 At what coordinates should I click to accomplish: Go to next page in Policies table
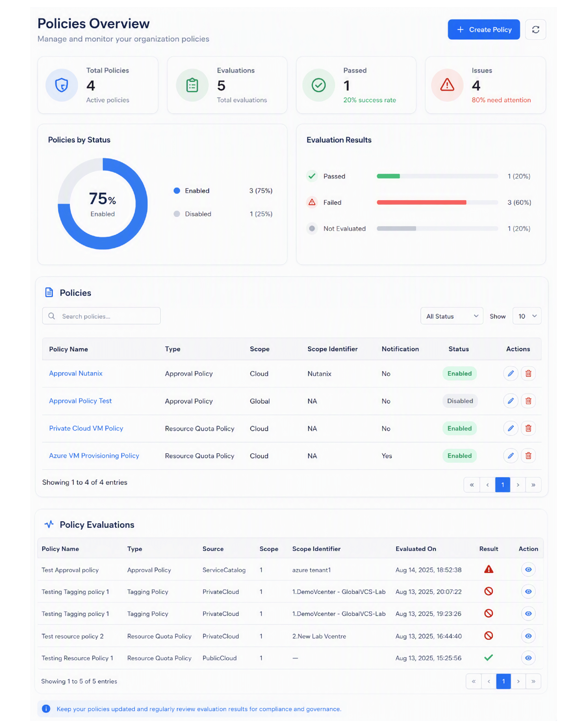click(x=518, y=485)
